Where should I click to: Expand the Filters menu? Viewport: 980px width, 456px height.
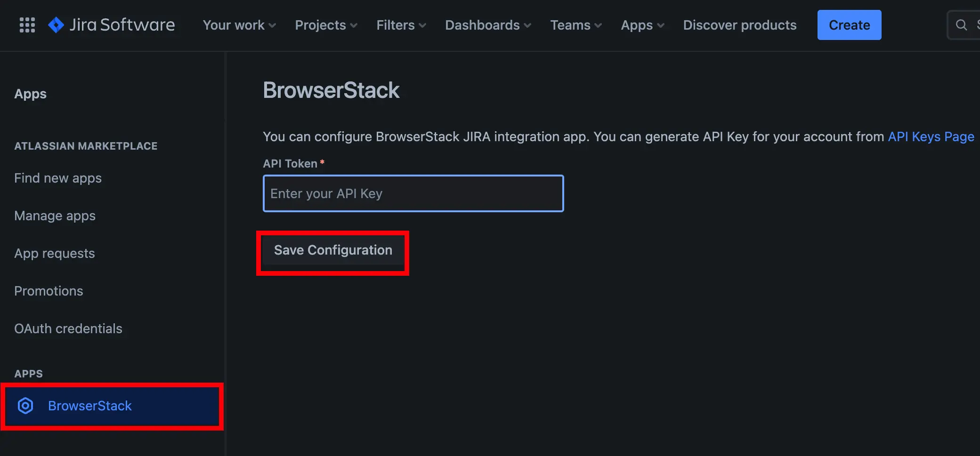tap(401, 25)
